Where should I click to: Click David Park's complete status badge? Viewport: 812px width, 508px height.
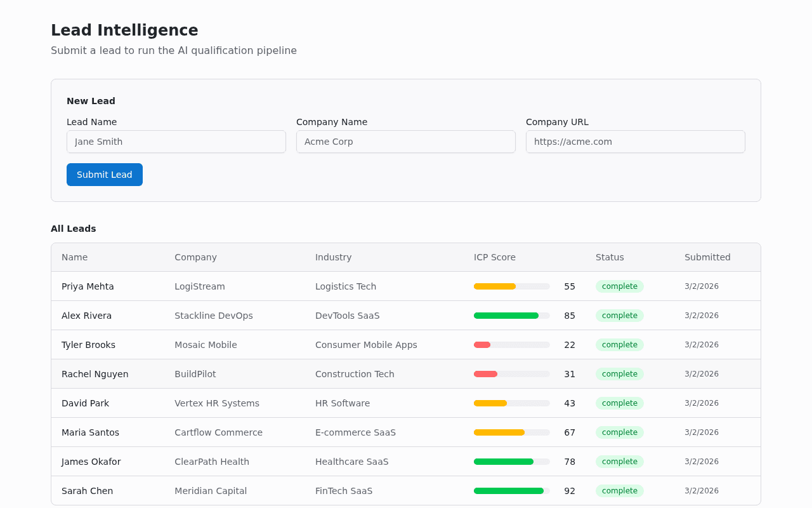619,403
